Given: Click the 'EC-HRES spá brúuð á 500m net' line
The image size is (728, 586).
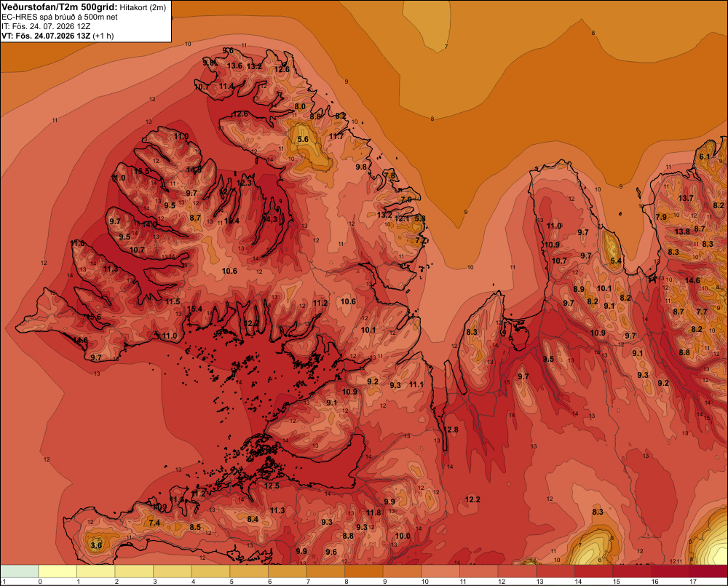Looking at the screenshot, I should click(x=60, y=17).
